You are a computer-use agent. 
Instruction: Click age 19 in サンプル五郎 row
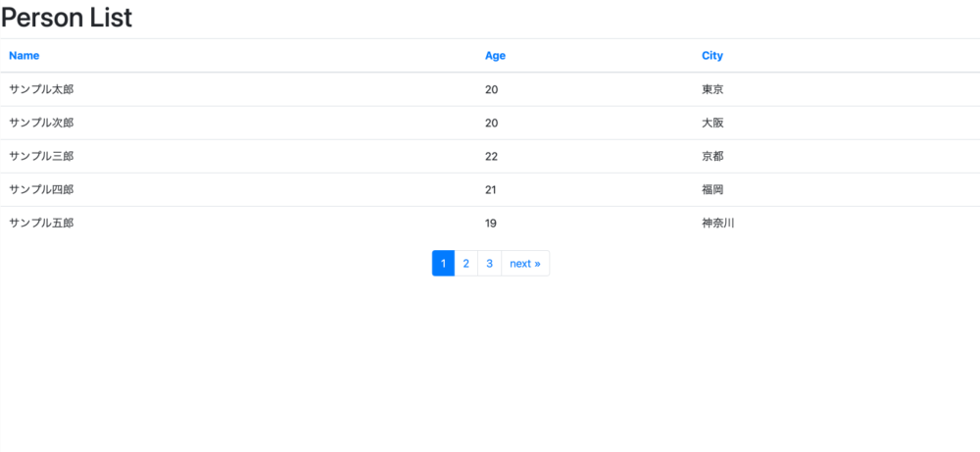coord(491,224)
